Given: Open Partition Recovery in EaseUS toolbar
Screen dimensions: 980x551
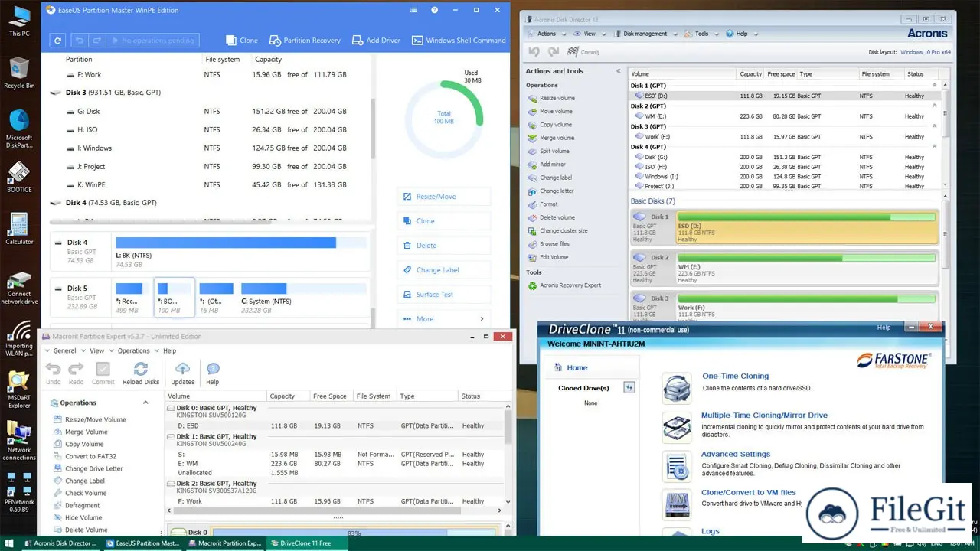Looking at the screenshot, I should coord(305,40).
